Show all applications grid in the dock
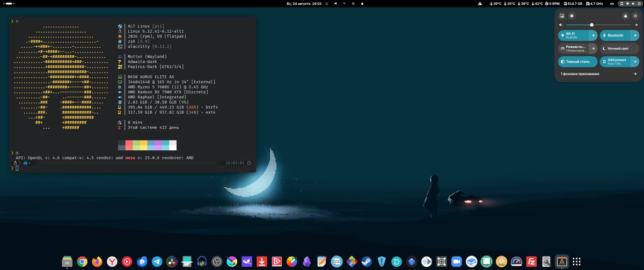This screenshot has height=270, width=644. (576, 261)
